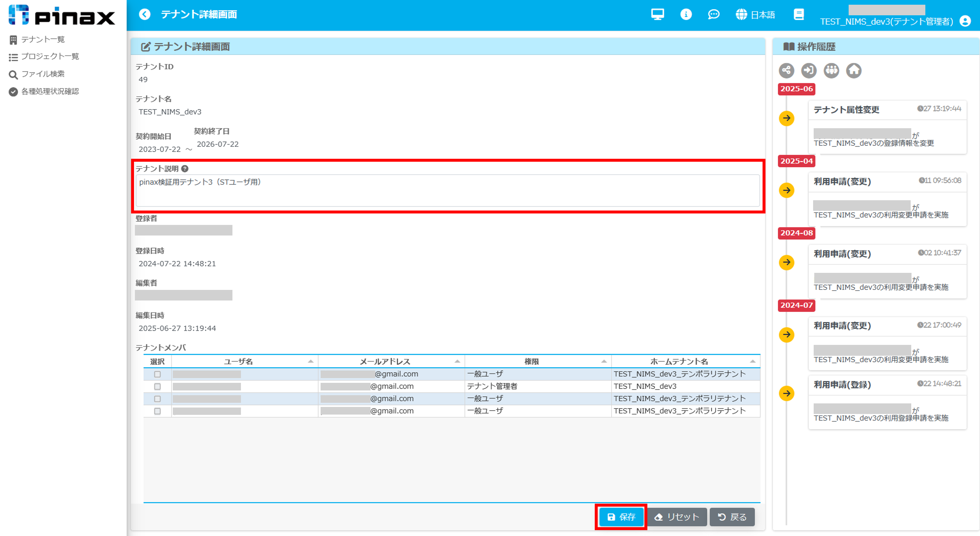Select the テナント管理者 row checkbox

pos(157,386)
